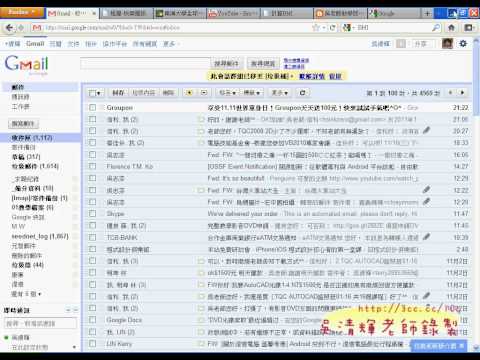This screenshot has height=360, width=480.
Task: Close the blue popup at bottom right
Action: [x=461, y=346]
